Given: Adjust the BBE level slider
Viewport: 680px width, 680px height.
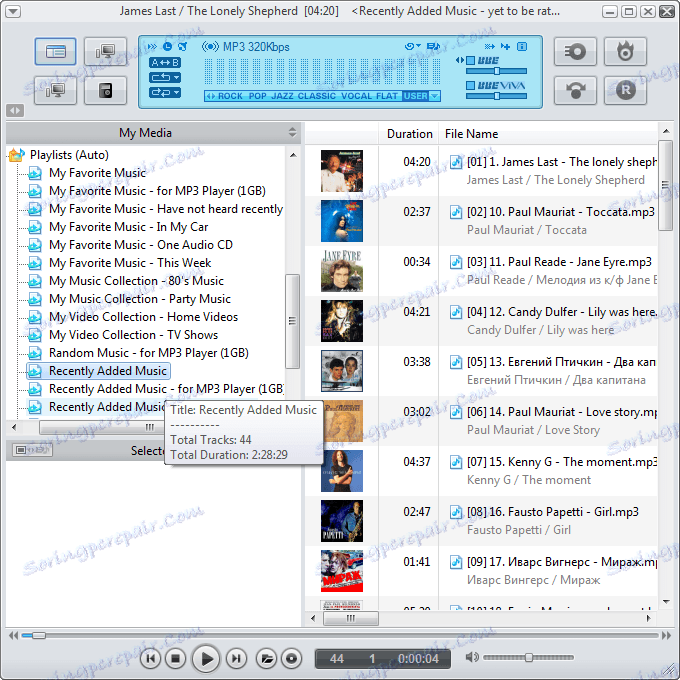Looking at the screenshot, I should [497, 71].
